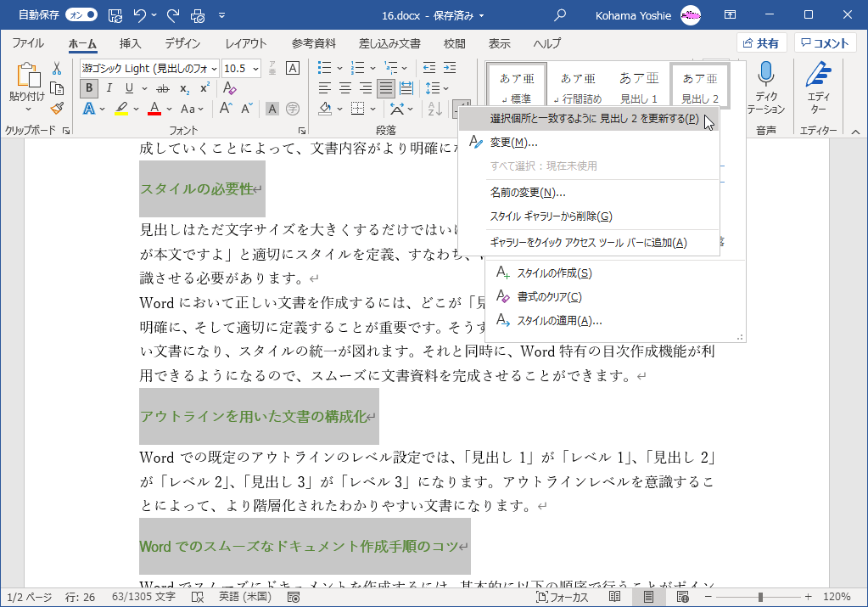868x607 pixels.
Task: Copy selection with the copy icon
Action: [57, 88]
